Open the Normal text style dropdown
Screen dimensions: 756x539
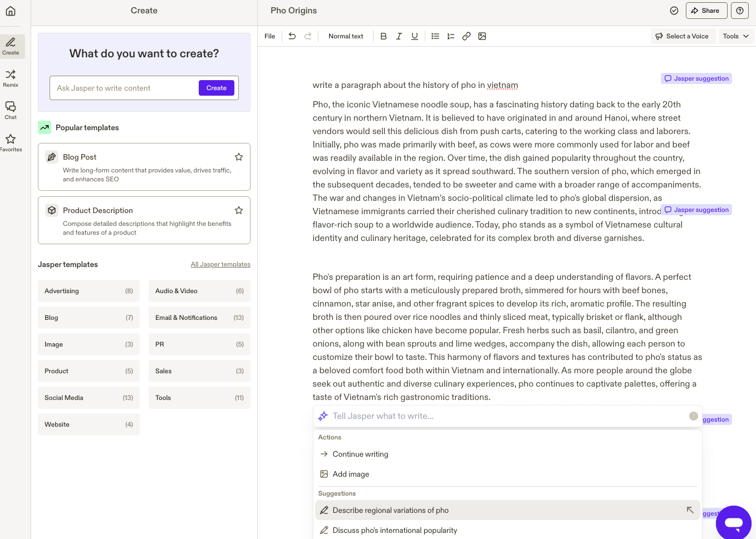(x=346, y=36)
